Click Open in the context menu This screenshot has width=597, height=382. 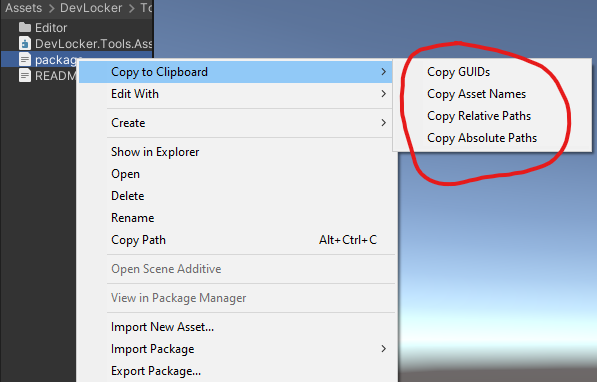[125, 174]
